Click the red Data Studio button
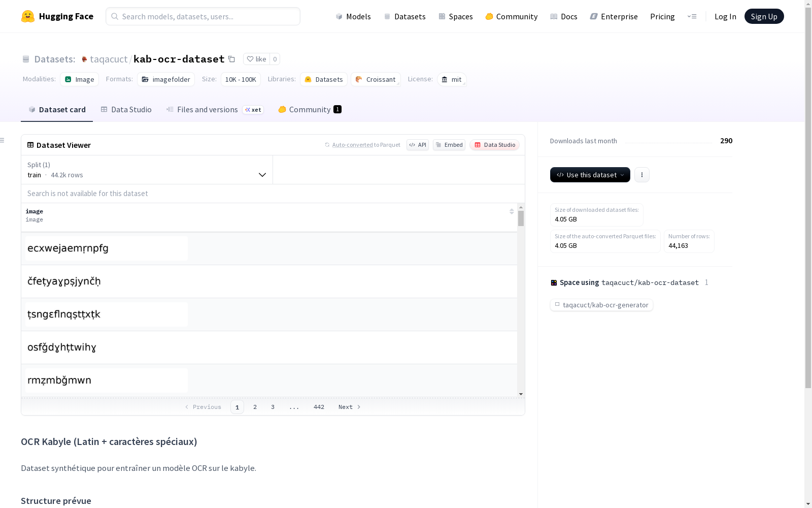This screenshot has height=508, width=812. pos(494,145)
